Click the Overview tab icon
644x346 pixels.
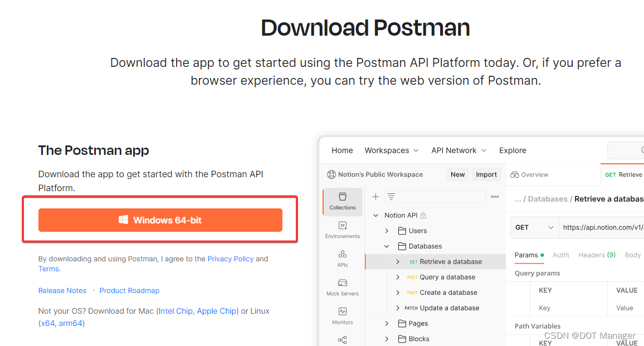(x=515, y=174)
